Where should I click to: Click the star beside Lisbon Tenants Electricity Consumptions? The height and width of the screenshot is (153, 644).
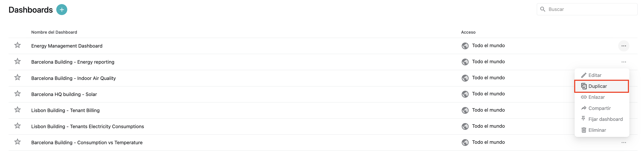point(17,126)
